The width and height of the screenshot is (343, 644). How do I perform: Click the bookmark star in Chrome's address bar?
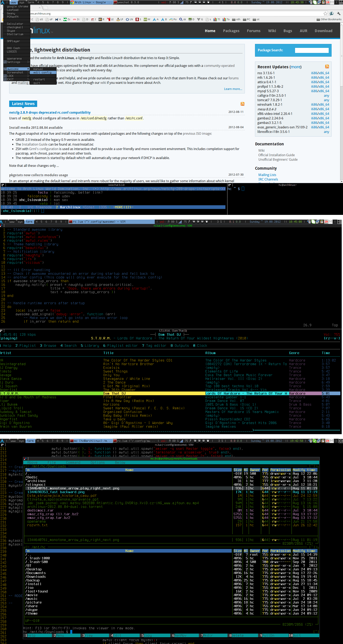325,13
